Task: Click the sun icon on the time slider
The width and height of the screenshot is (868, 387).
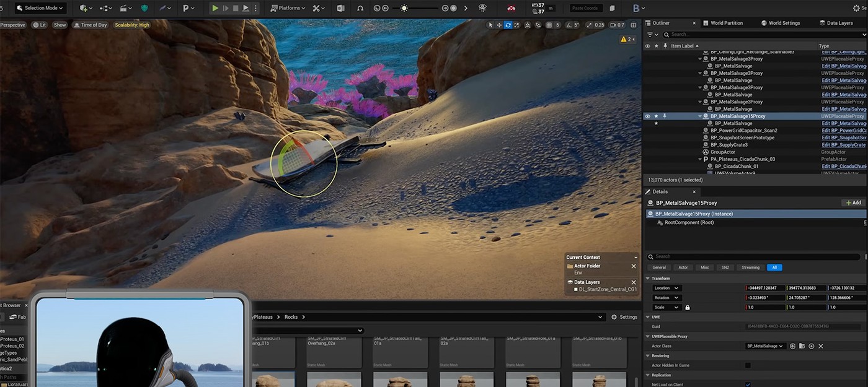Action: [x=404, y=8]
